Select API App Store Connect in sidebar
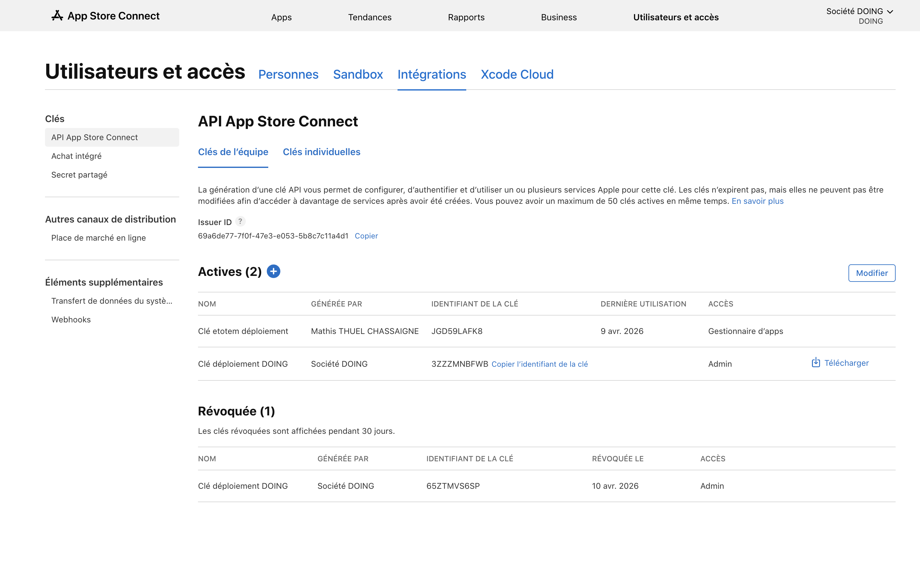 (112, 137)
